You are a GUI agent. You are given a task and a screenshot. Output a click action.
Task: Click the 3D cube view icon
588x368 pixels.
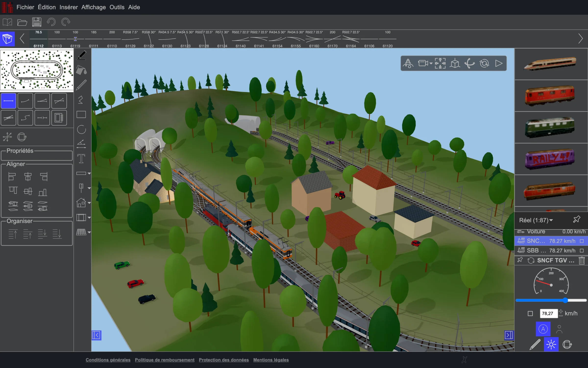(x=455, y=63)
